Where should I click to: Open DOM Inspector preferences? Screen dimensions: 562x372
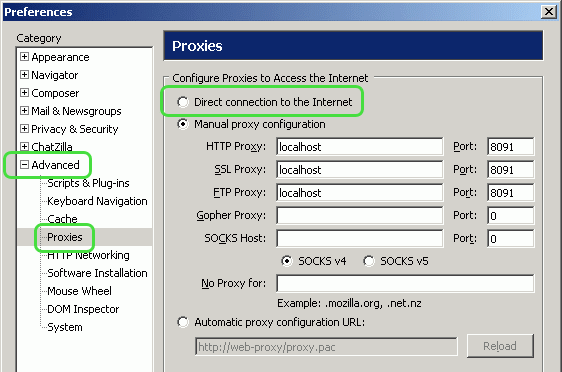point(83,309)
